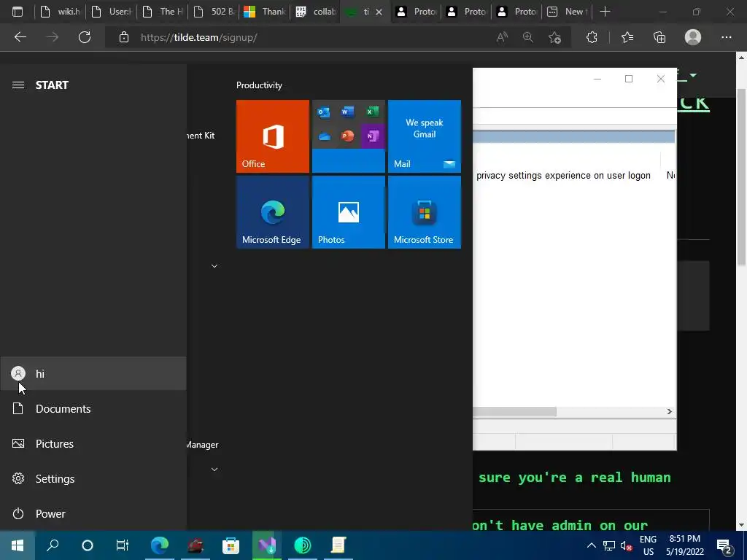Expand the app folder chevron under Manager
The image size is (747, 560).
(214, 469)
